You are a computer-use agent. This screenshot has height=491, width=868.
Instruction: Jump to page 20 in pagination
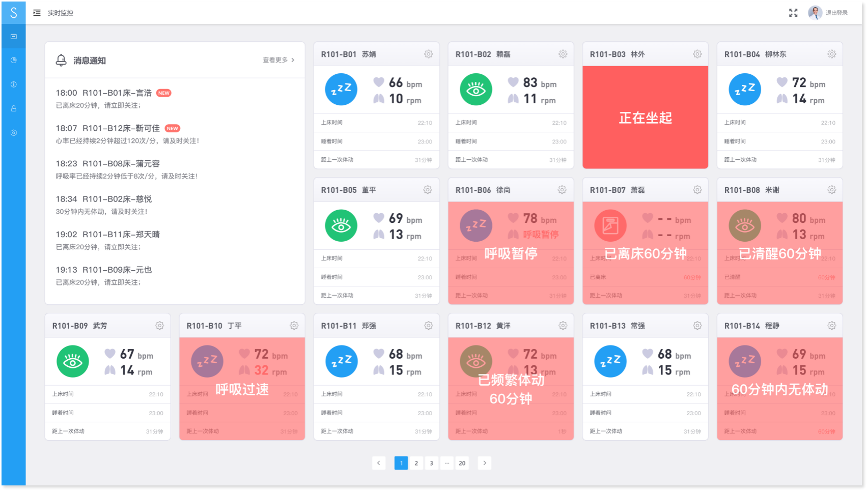[x=462, y=463]
